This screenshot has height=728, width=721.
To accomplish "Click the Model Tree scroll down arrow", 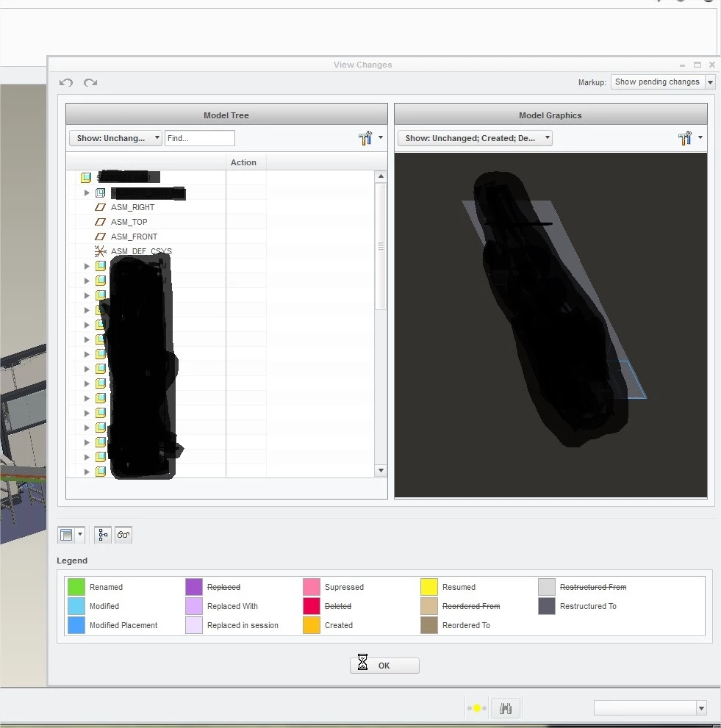I will pyautogui.click(x=381, y=470).
